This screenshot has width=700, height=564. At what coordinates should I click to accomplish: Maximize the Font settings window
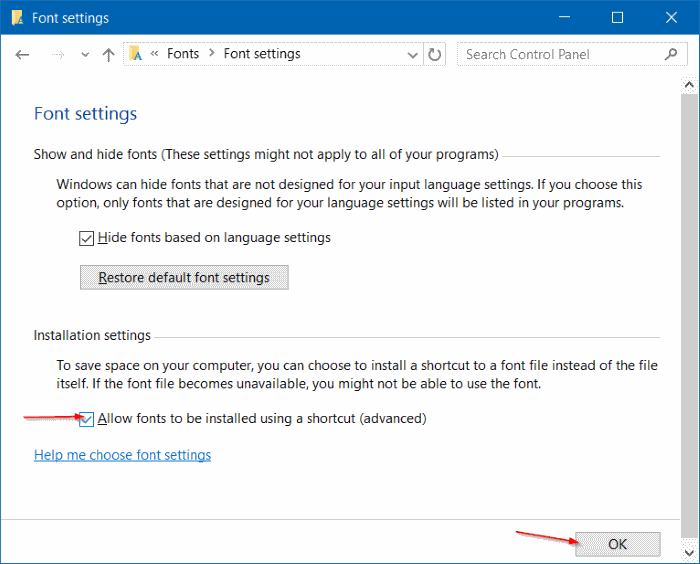pyautogui.click(x=617, y=17)
